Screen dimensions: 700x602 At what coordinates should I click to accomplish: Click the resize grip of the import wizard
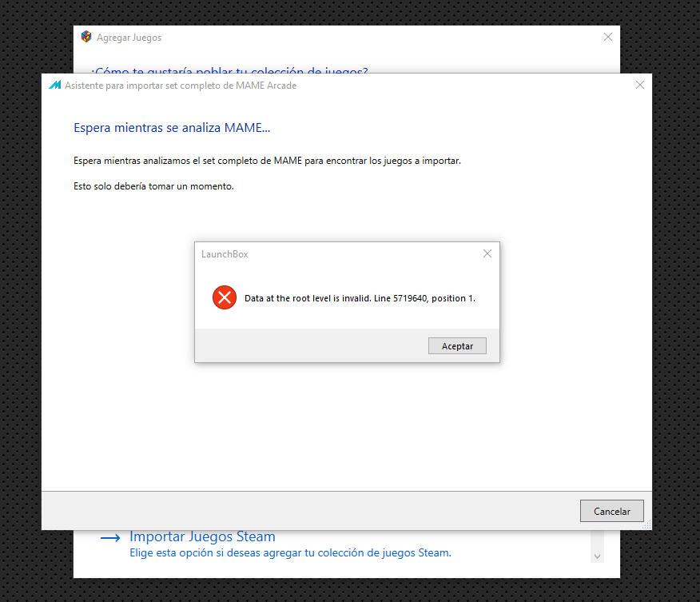pos(647,525)
